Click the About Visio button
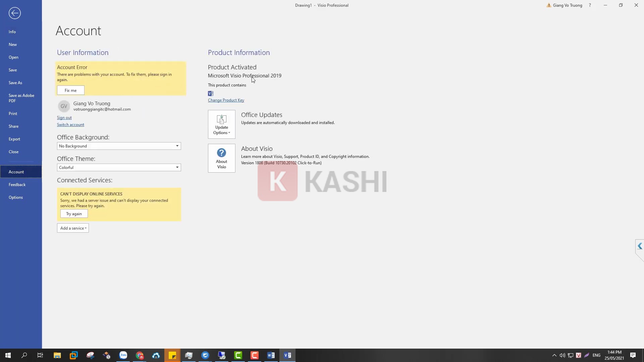 coord(221,158)
